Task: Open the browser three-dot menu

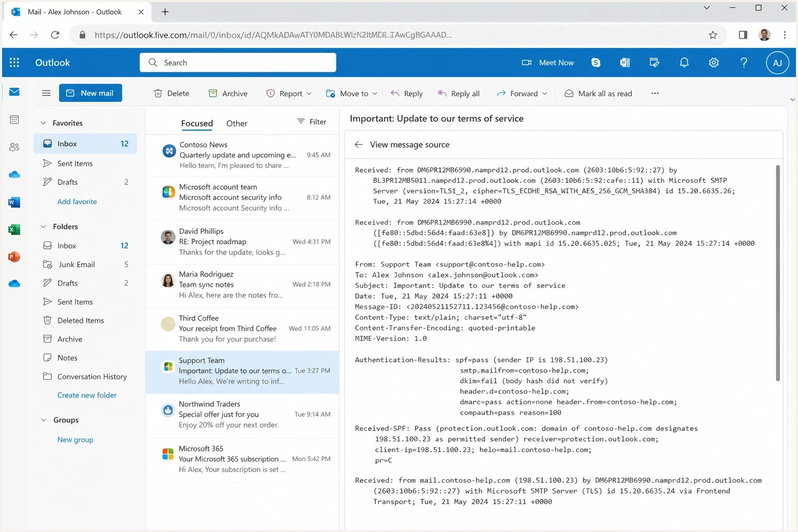Action: coord(784,35)
